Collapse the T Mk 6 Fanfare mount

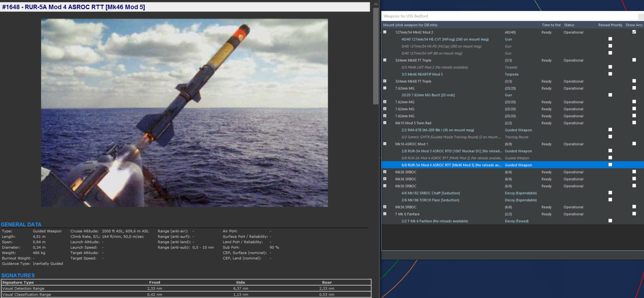click(385, 214)
